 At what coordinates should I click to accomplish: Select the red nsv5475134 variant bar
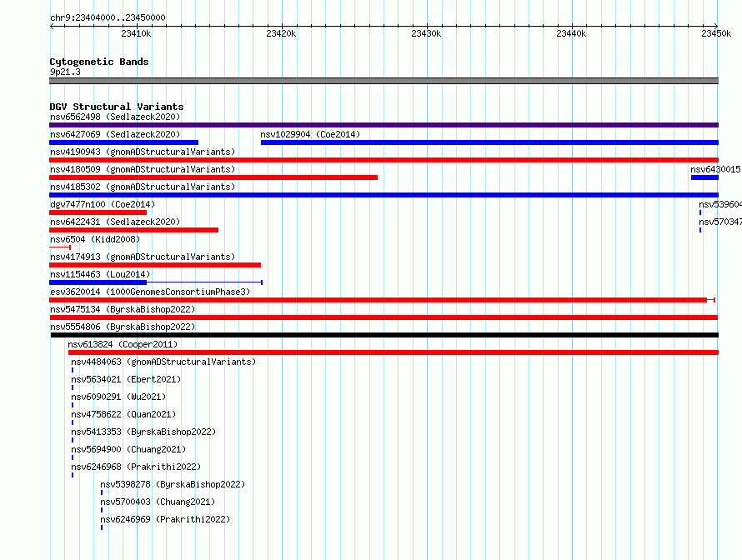click(384, 317)
